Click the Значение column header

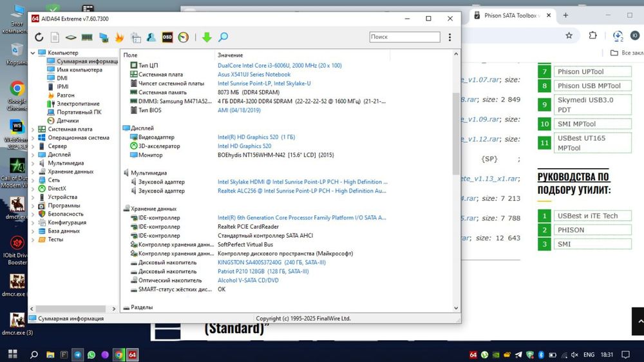(302, 55)
